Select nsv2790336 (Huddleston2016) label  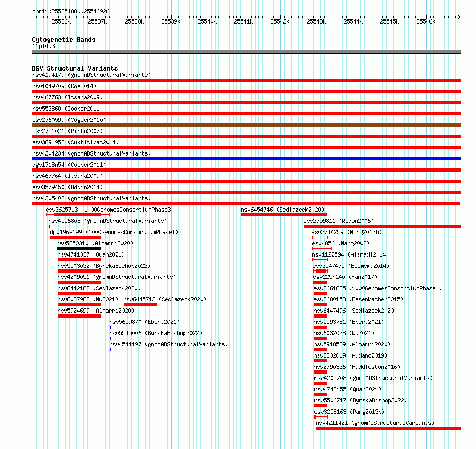(357, 367)
